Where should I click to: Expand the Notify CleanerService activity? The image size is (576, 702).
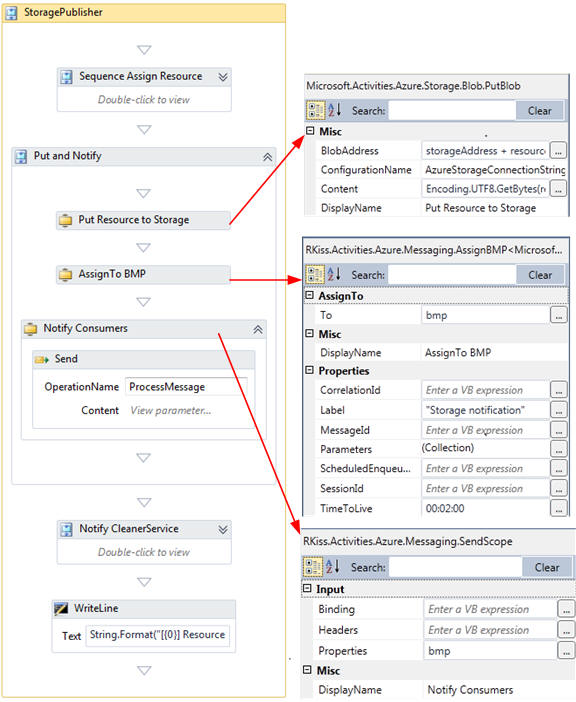coord(223,530)
